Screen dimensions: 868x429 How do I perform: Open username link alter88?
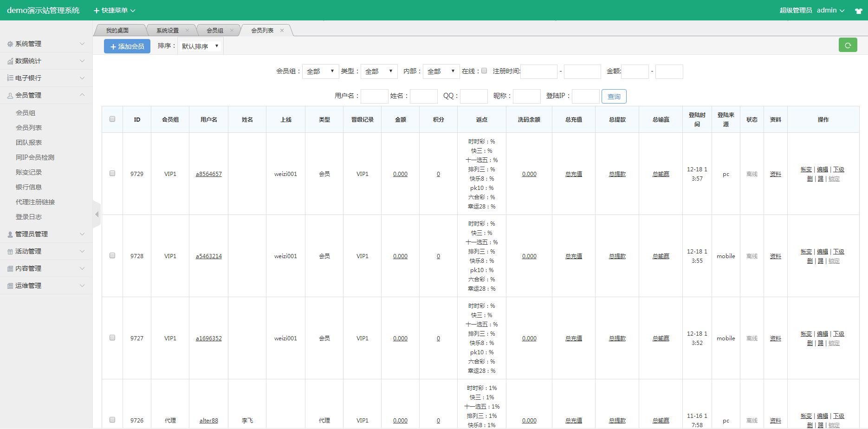pos(209,421)
